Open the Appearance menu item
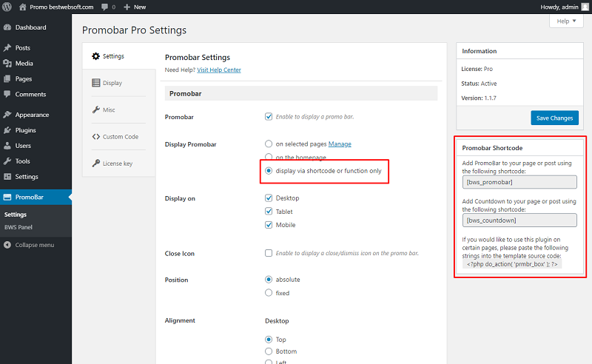This screenshot has width=592, height=364. point(32,115)
